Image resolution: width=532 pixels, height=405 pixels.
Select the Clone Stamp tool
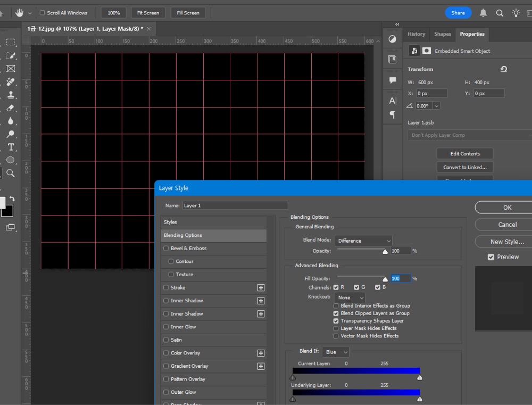[11, 95]
